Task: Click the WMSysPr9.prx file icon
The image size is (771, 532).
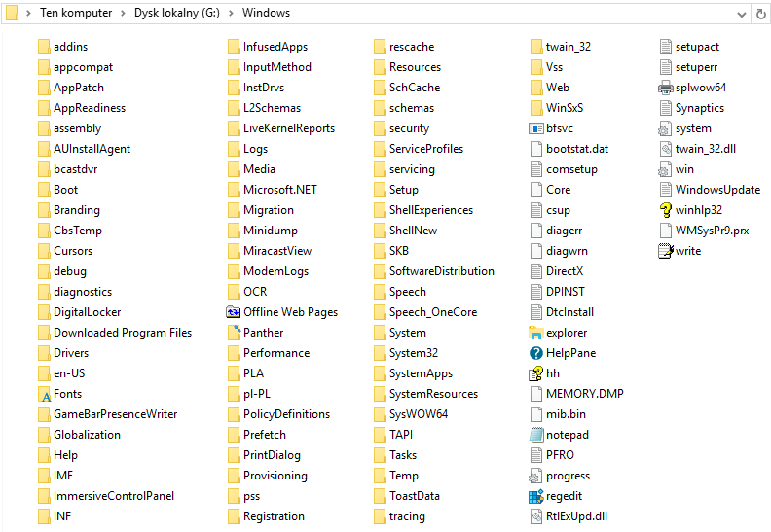Action: (x=665, y=231)
